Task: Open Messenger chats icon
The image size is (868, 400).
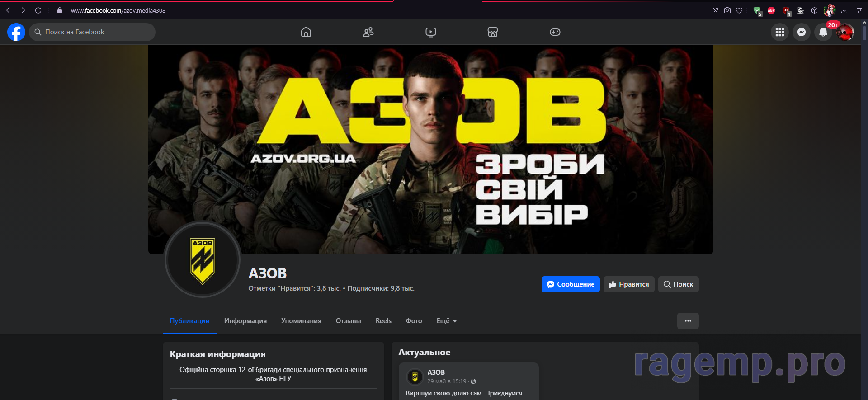Action: pos(802,32)
